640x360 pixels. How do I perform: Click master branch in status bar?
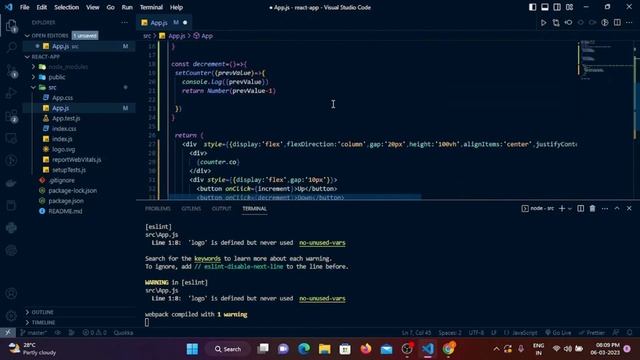pos(33,333)
